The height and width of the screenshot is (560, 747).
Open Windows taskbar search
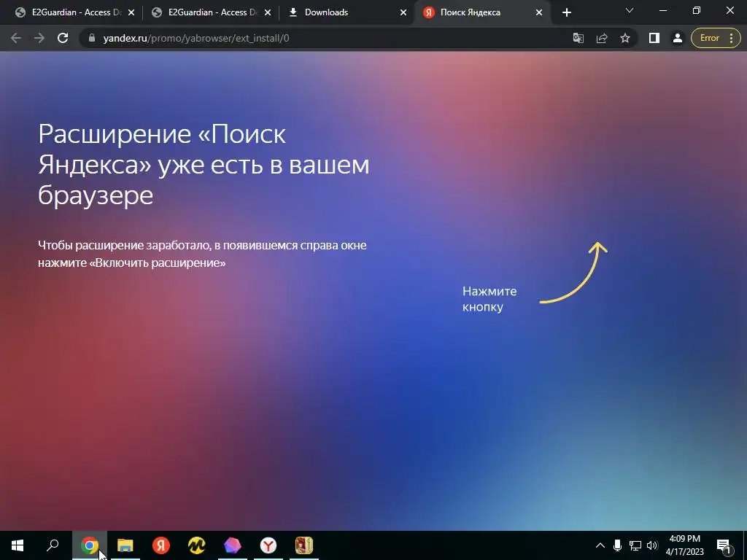coord(53,545)
